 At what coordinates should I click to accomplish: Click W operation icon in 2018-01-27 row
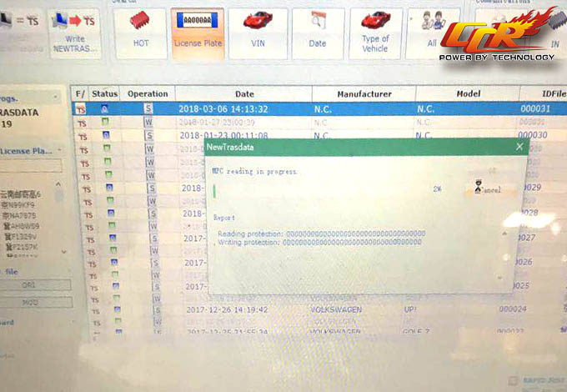coord(148,122)
